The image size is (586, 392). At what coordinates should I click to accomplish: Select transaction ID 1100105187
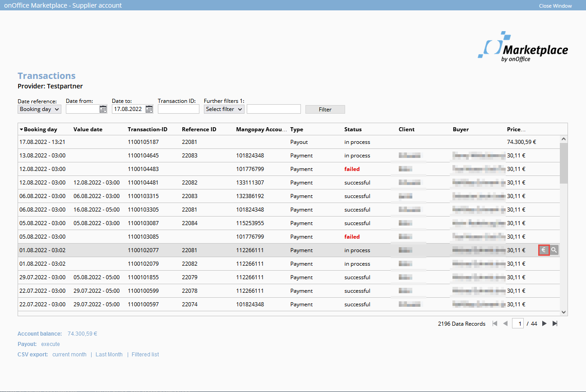pyautogui.click(x=143, y=142)
